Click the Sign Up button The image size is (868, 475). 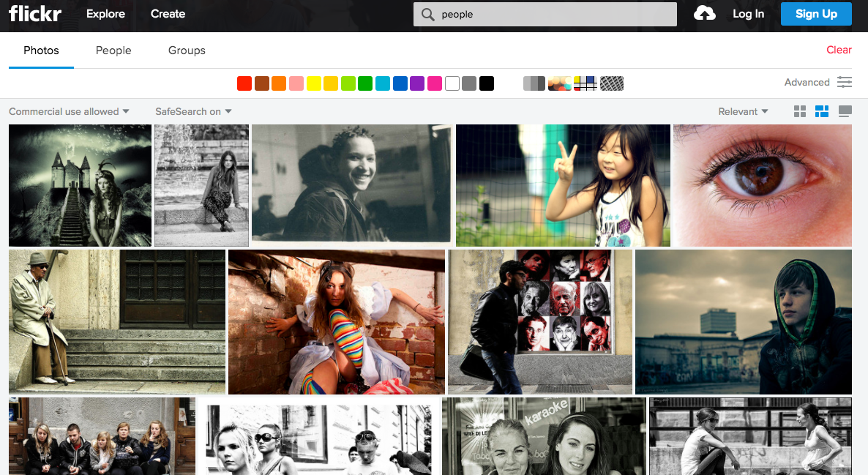point(816,13)
